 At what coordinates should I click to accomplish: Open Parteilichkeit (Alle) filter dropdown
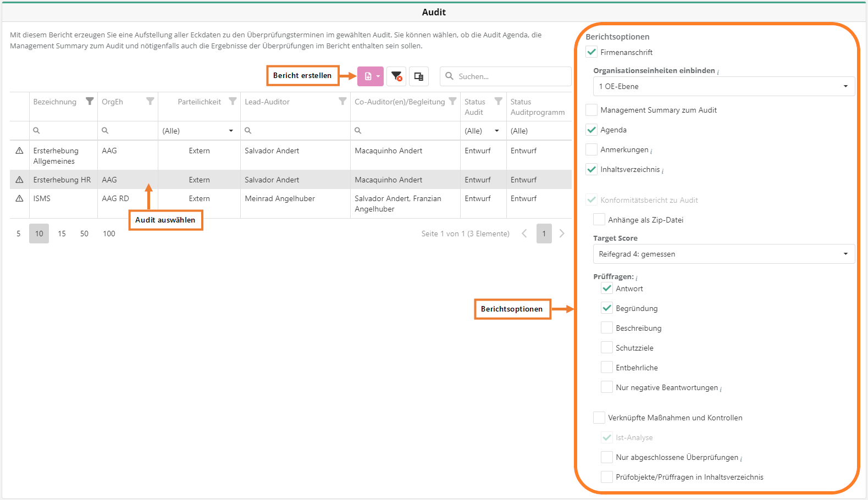pyautogui.click(x=198, y=131)
